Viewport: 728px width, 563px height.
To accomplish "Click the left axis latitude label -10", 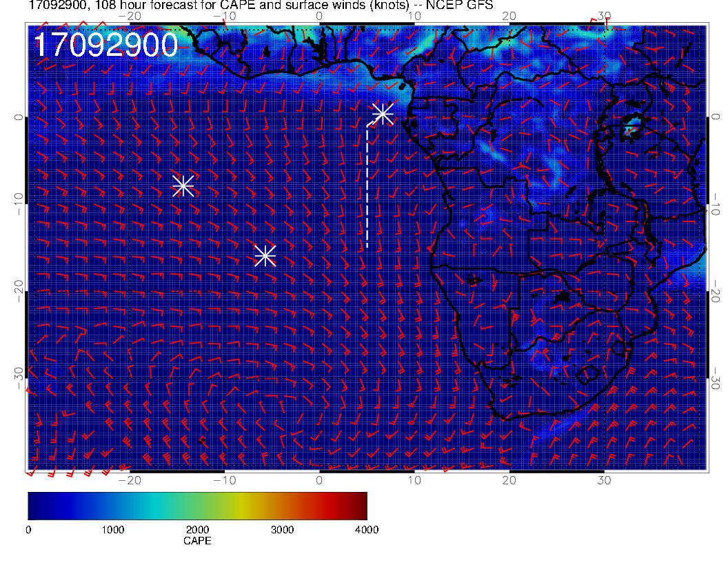I will 19,204.
